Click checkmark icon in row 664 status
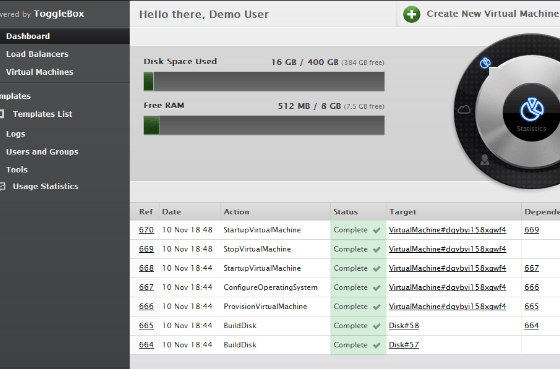Image resolution: width=560 pixels, height=369 pixels. pyautogui.click(x=376, y=345)
